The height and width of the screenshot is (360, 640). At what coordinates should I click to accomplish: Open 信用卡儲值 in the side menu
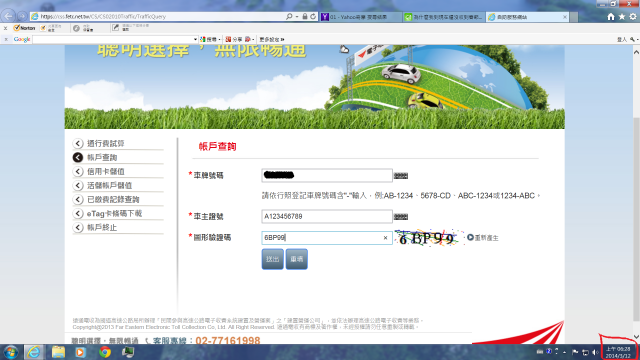coord(105,171)
